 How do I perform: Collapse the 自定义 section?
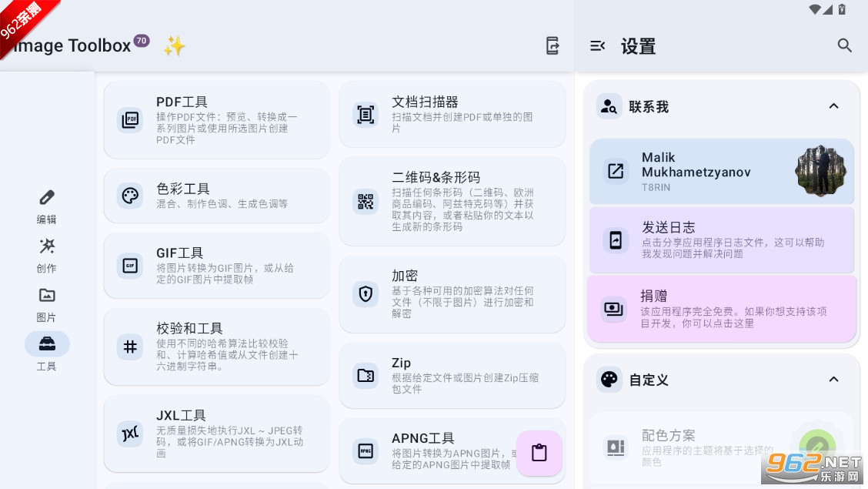pos(833,379)
